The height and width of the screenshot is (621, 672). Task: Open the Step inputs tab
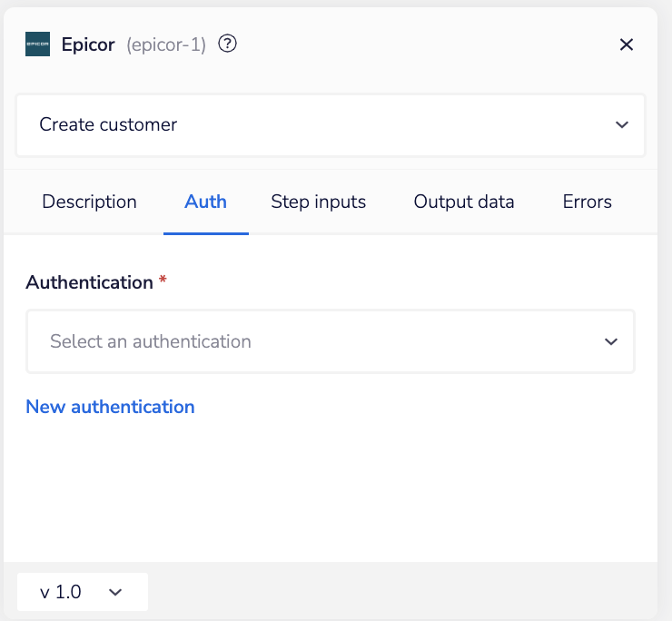point(318,202)
